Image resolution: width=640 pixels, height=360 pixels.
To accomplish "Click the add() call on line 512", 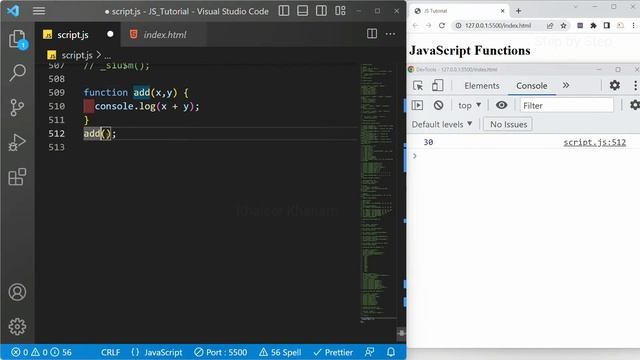I will point(100,133).
